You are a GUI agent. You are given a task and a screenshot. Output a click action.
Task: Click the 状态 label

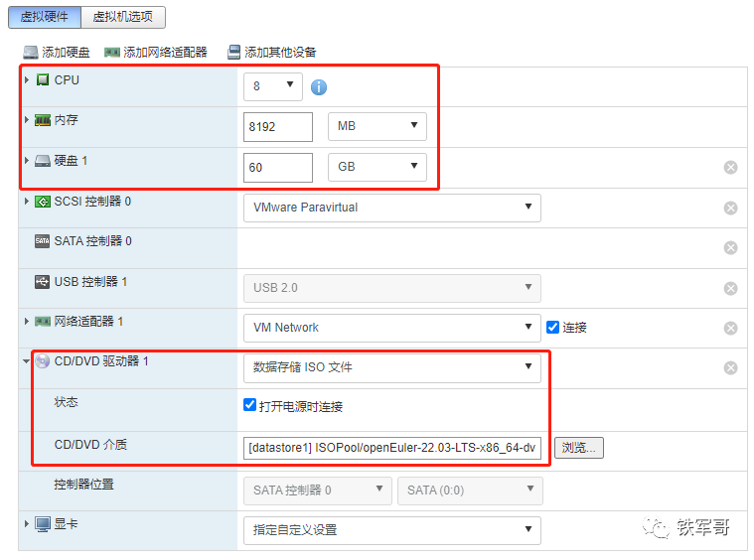66,402
